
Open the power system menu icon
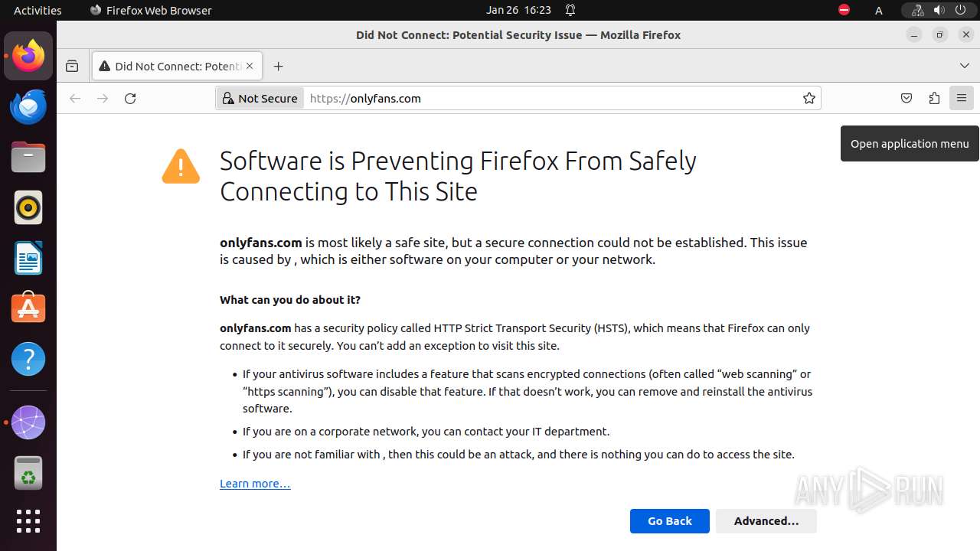[x=961, y=10]
